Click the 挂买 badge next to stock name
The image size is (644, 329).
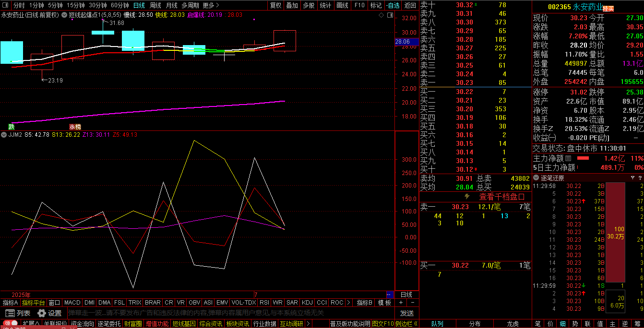point(608,9)
